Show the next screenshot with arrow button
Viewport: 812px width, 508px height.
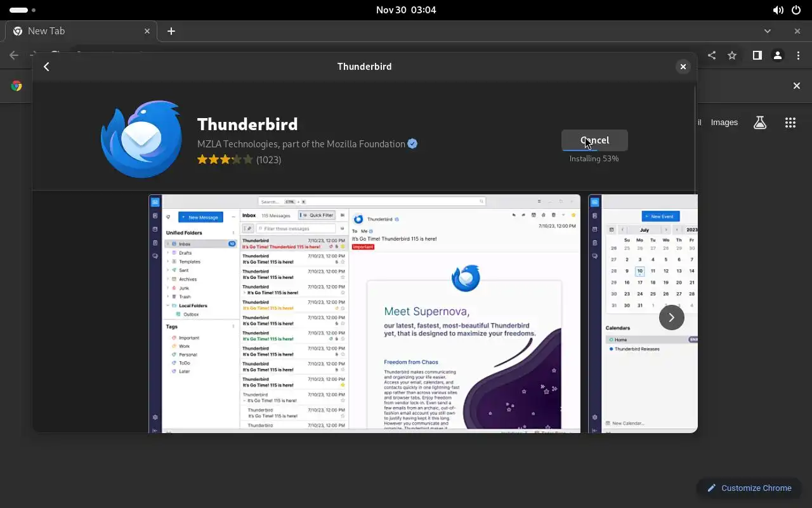tap(671, 317)
